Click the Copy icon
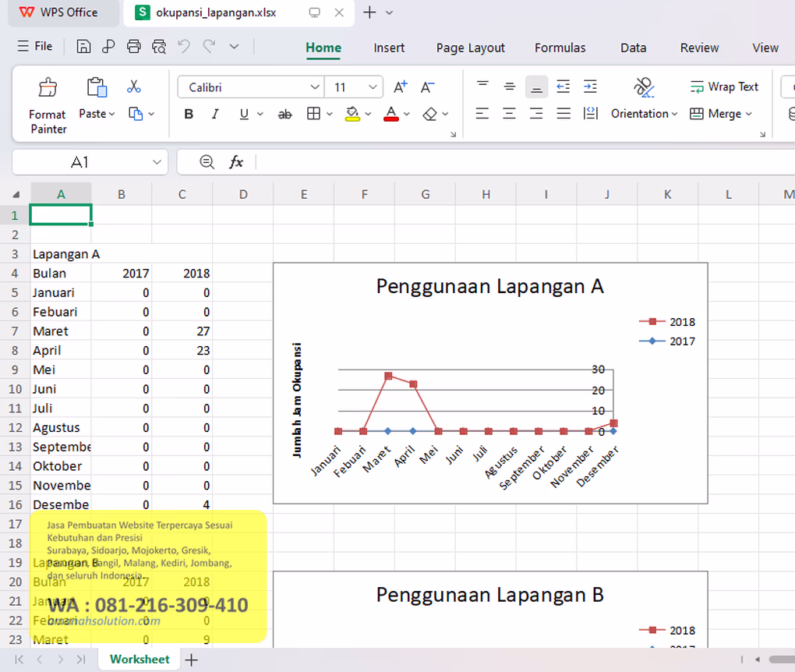The width and height of the screenshot is (795, 672). click(x=136, y=114)
